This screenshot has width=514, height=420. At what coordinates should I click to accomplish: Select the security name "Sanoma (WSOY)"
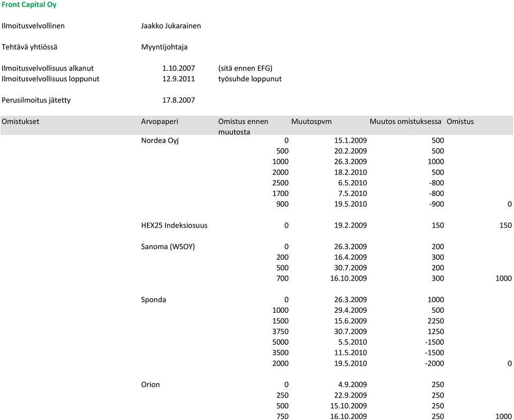(x=168, y=246)
